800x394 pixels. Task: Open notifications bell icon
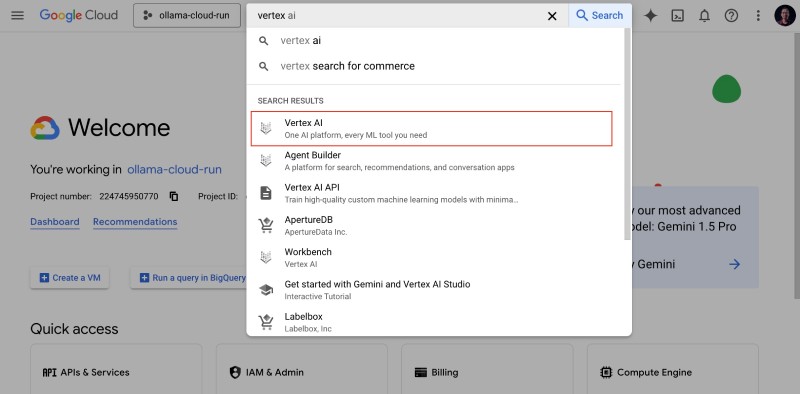(705, 16)
